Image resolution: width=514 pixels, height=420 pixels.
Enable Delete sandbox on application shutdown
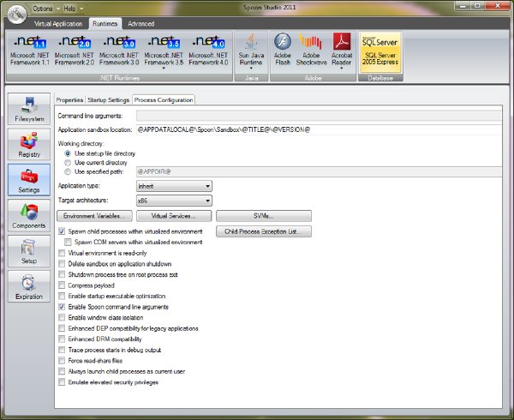[62, 264]
